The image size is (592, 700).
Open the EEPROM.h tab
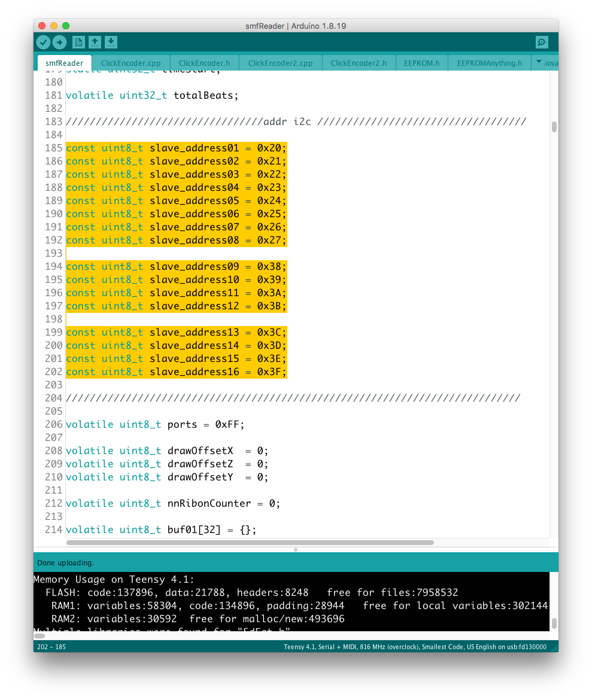coord(421,63)
